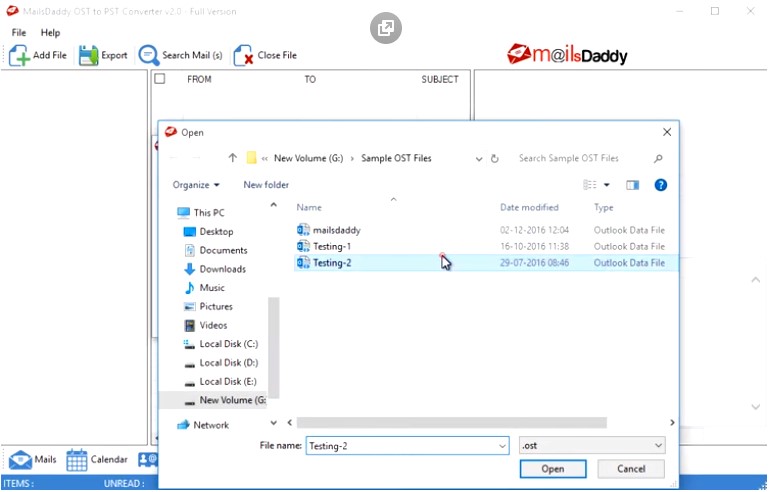This screenshot has height=492, width=769.
Task: Click the Refresh icon in address bar
Action: (494, 158)
